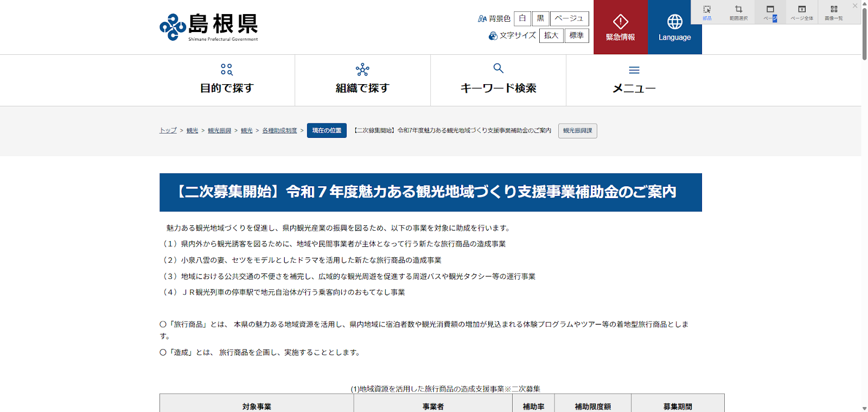Go to 観光振興 breadcrumb link
The width and height of the screenshot is (868, 412).
220,131
